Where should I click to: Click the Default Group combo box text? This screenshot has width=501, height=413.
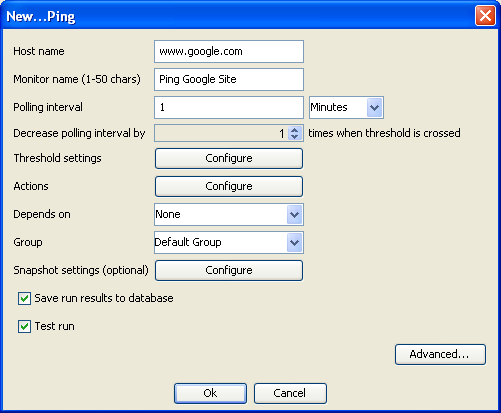pos(188,242)
